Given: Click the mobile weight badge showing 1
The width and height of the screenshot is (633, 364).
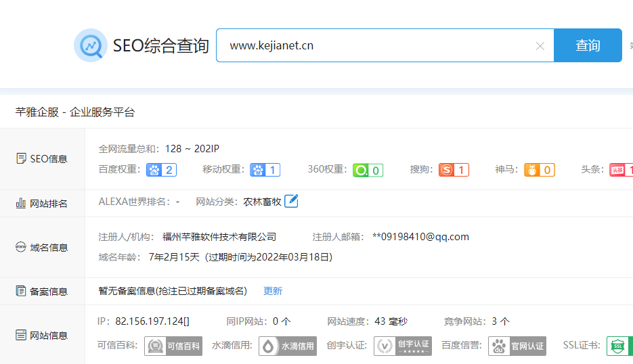Looking at the screenshot, I should tap(265, 170).
